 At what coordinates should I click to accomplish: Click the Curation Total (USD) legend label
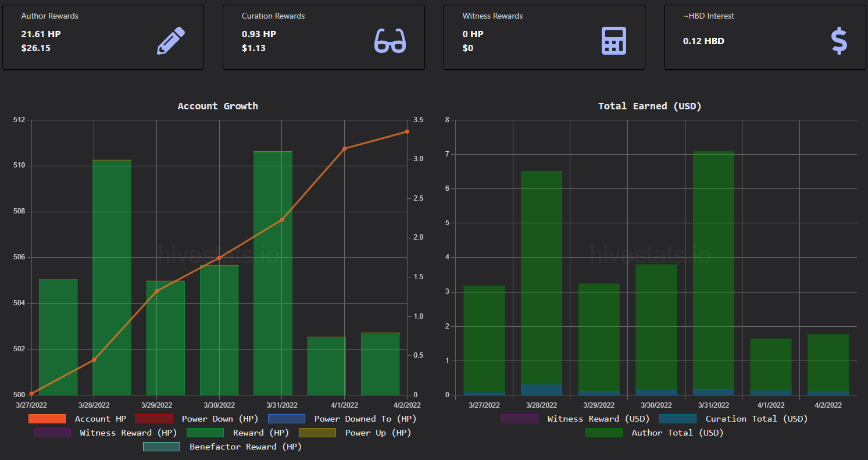click(756, 419)
